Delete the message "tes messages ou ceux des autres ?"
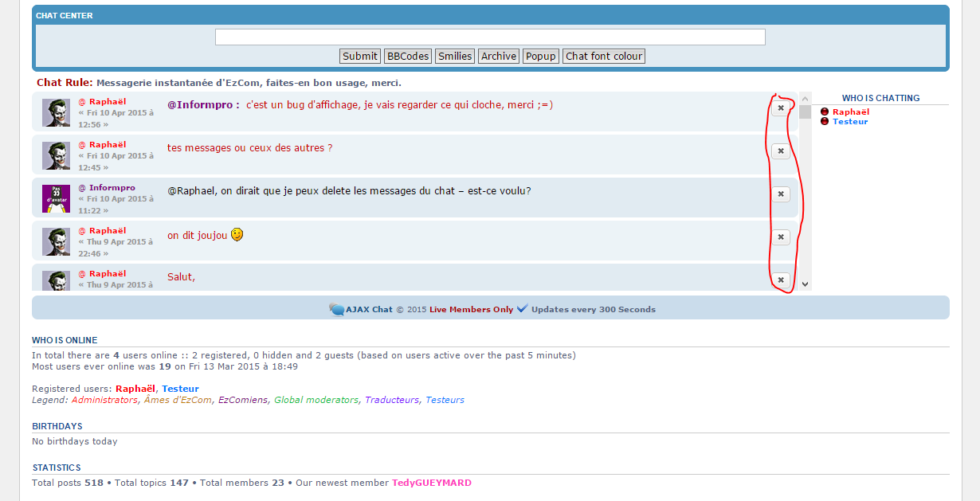Screen dimensions: 980x501 pyautogui.click(x=781, y=151)
